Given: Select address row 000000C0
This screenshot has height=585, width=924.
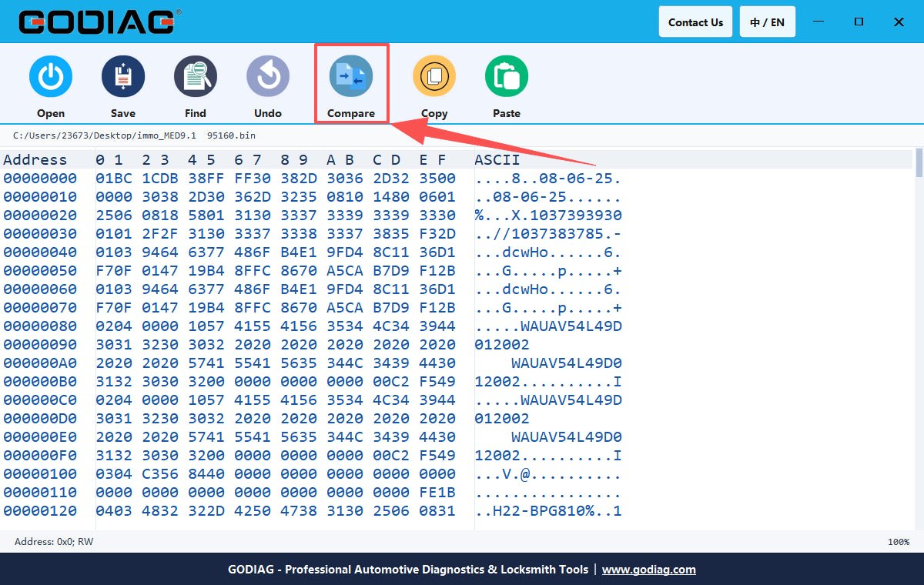Looking at the screenshot, I should tap(40, 400).
